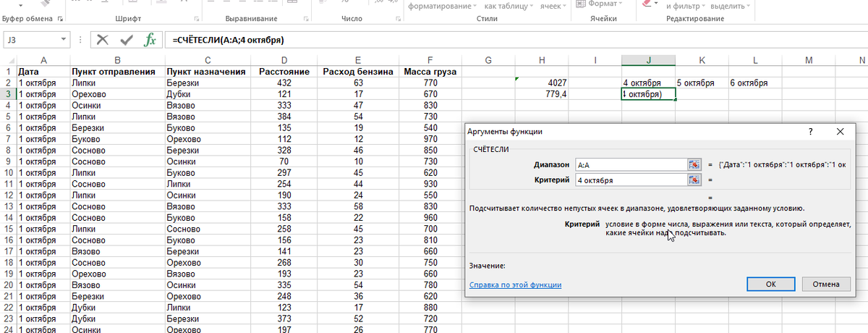Select column C header
This screenshot has height=333, width=868.
tap(208, 59)
